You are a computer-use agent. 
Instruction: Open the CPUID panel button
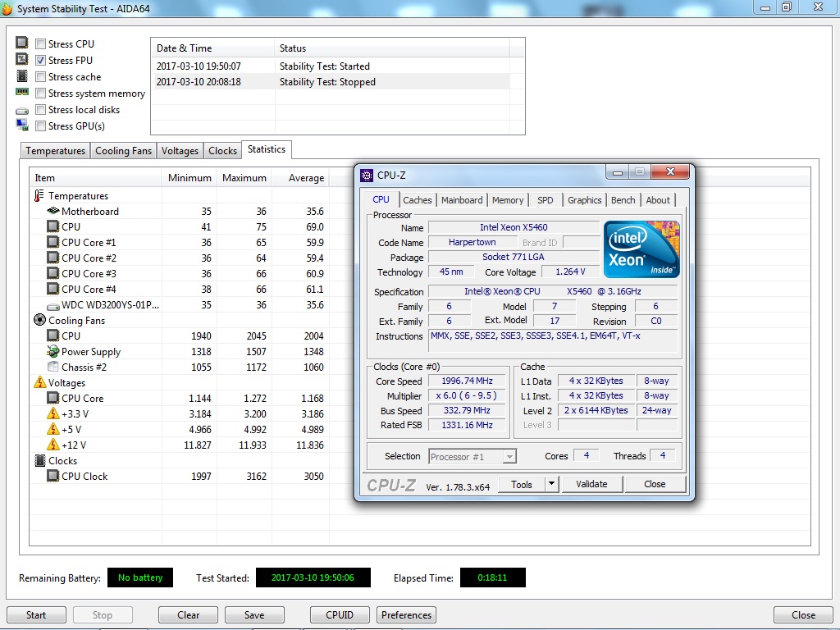click(x=340, y=615)
